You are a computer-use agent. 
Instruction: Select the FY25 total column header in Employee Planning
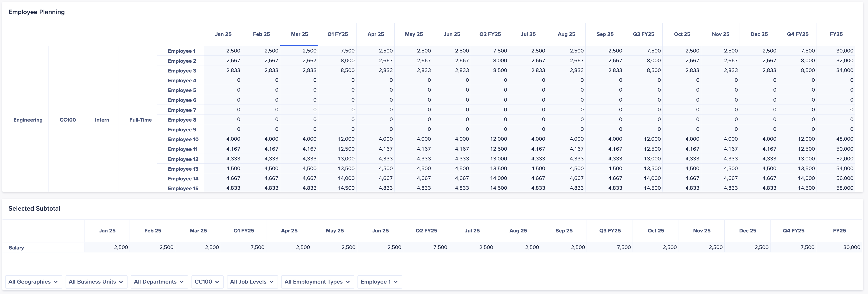pos(836,34)
